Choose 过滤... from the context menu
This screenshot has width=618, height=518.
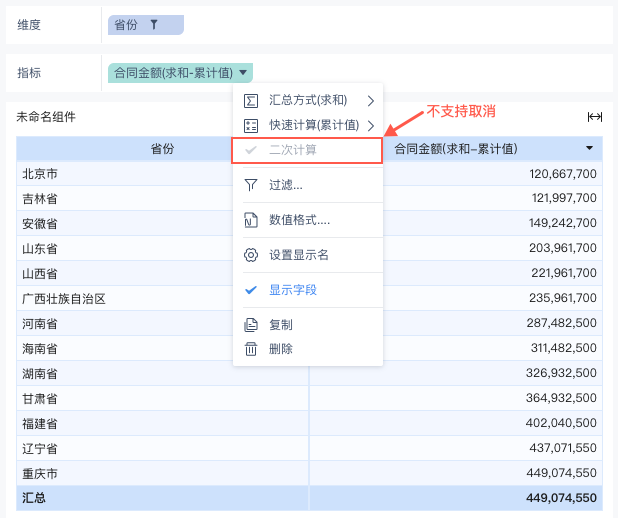[286, 185]
